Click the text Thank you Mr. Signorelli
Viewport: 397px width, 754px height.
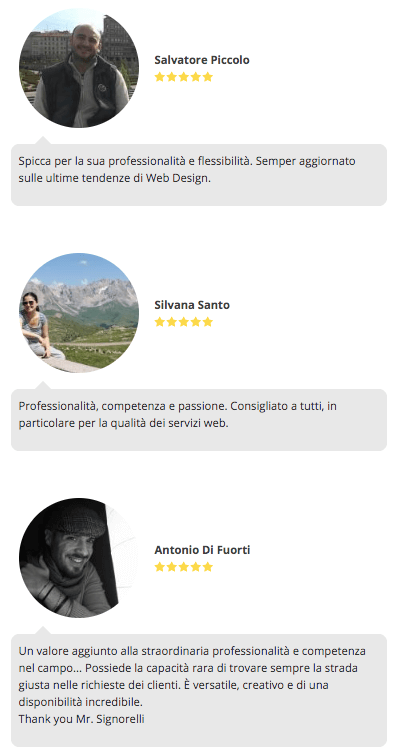tap(82, 719)
